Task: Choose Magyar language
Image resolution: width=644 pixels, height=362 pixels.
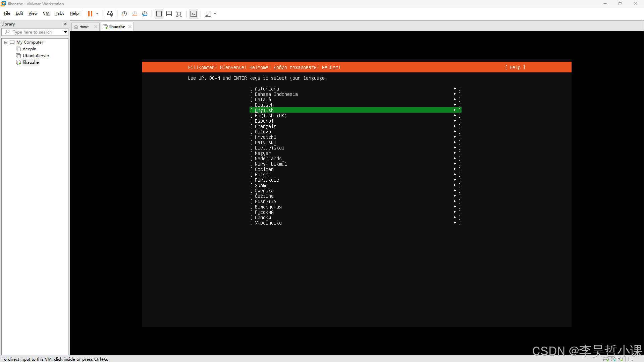Action: coord(356,153)
